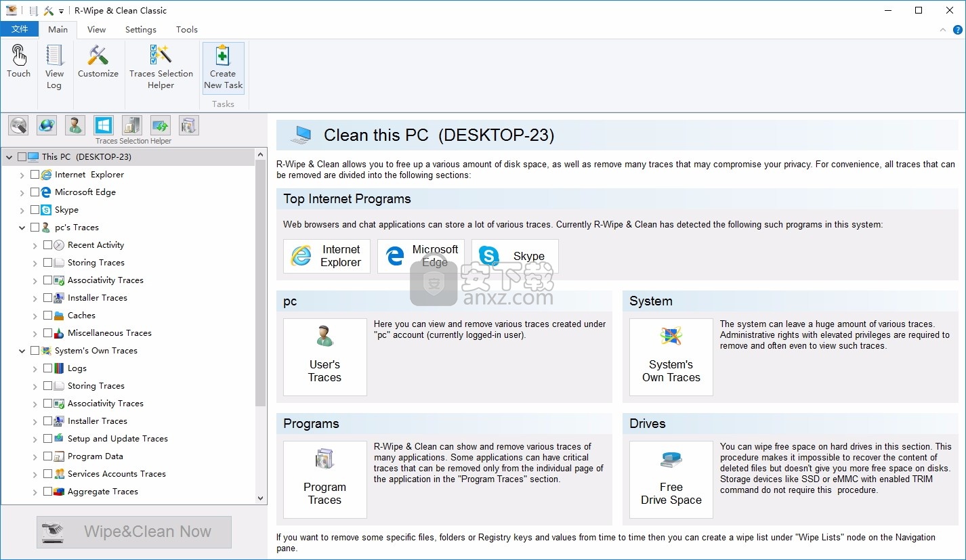Collapse the pc's Traces tree node

(x=22, y=228)
